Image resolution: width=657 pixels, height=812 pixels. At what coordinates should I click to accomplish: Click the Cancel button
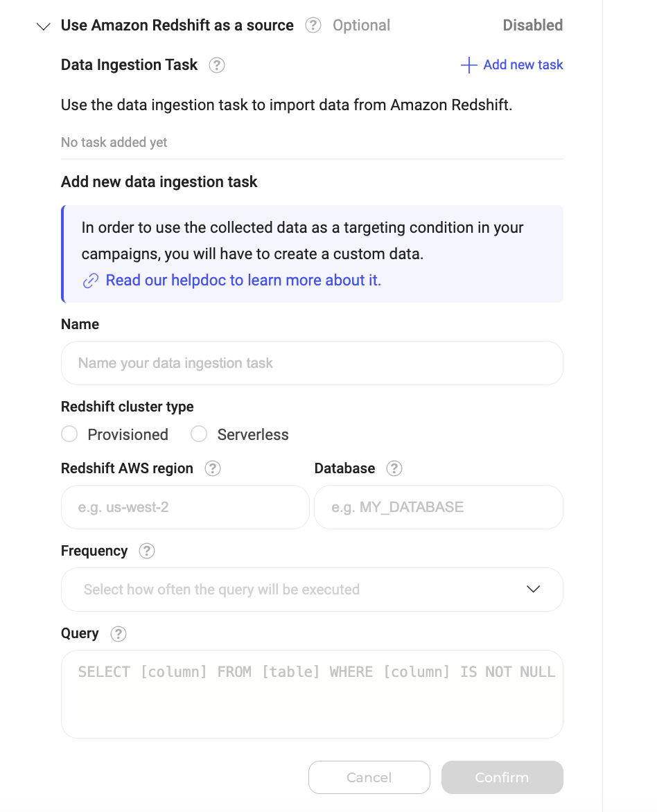pyautogui.click(x=369, y=777)
